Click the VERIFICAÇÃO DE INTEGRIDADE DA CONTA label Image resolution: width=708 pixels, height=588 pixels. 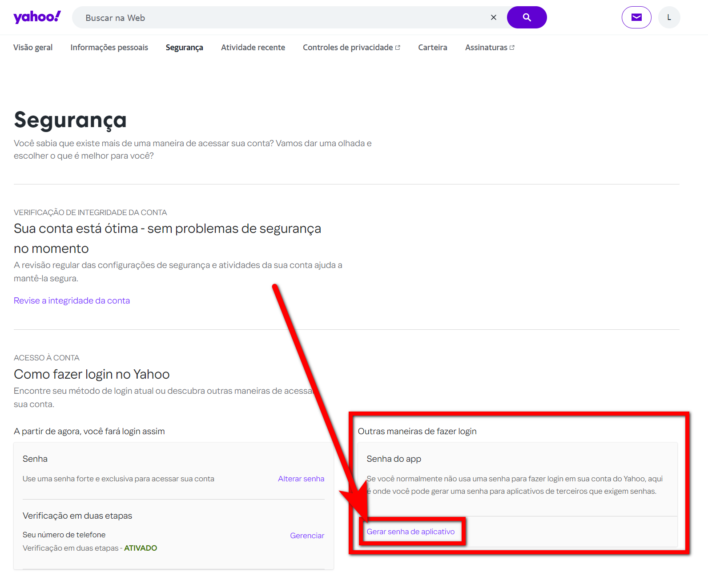tap(90, 212)
